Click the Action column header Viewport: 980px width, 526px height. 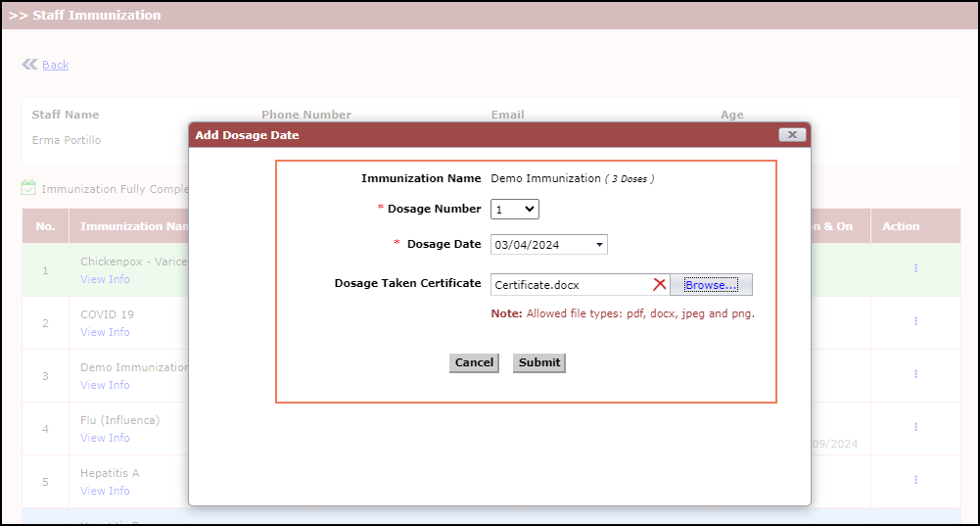point(901,226)
